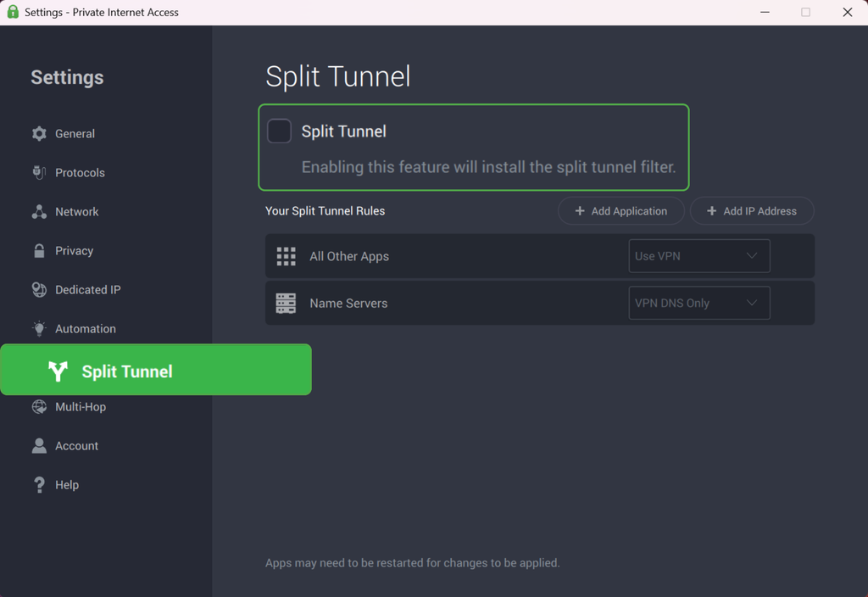Viewport: 868px width, 597px height.
Task: Click the Settings sidebar heading
Action: [x=67, y=77]
